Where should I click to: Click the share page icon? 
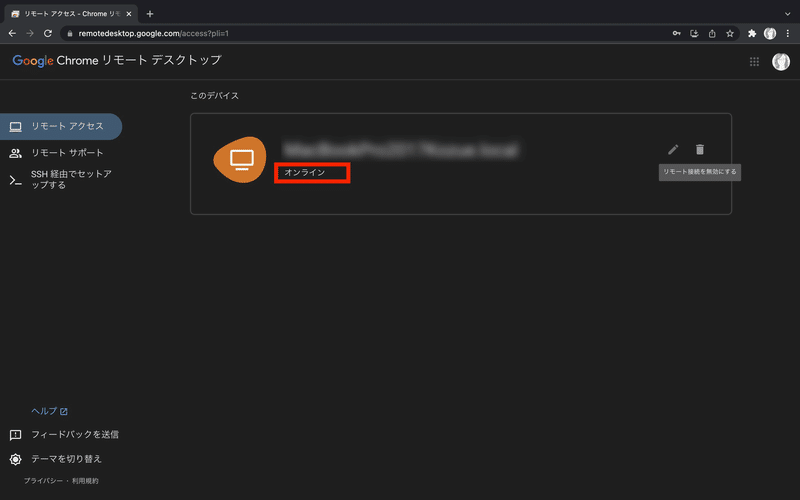click(x=712, y=34)
